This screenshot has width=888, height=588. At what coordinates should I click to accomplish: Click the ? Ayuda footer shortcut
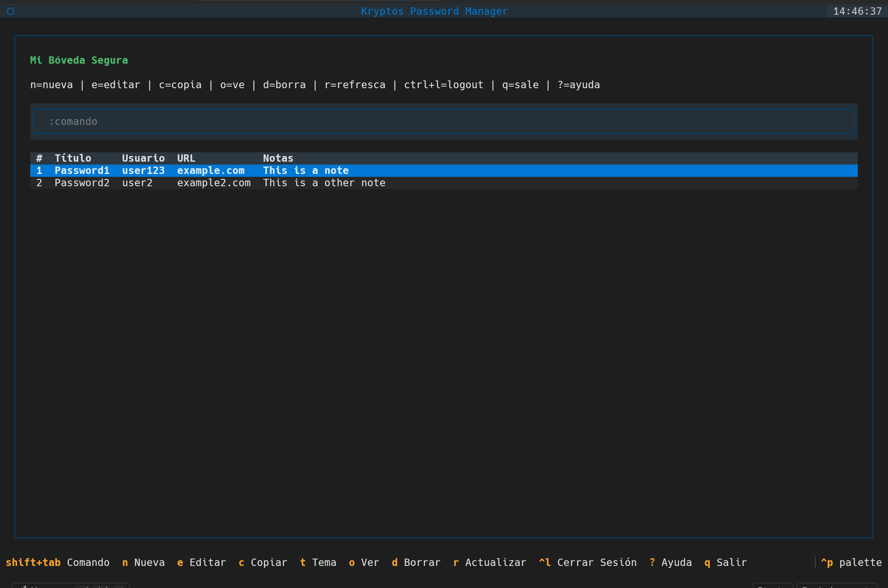(671, 562)
